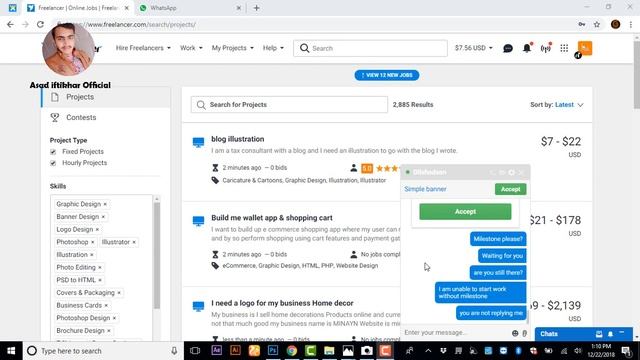Click the magnifier icon in header search
640x360 pixels.
(304, 48)
